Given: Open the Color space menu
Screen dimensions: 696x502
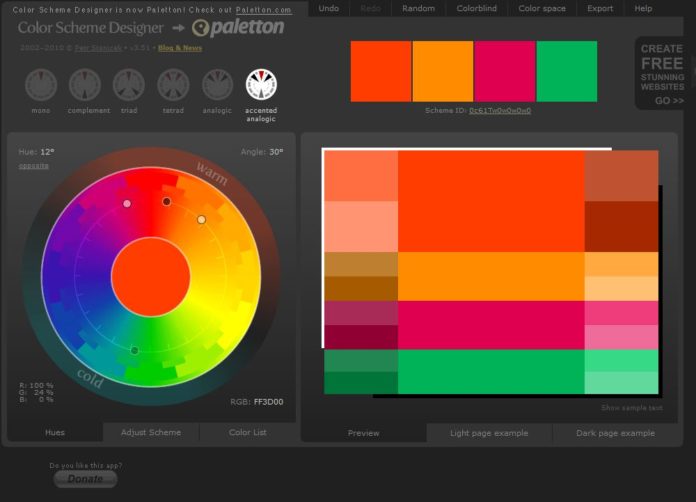Looking at the screenshot, I should 542,8.
